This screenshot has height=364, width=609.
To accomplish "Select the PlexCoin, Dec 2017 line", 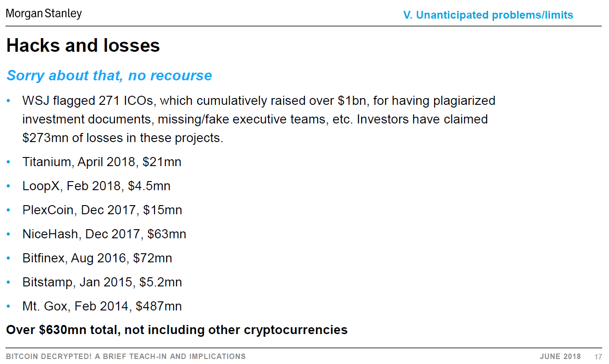I will [x=102, y=210].
